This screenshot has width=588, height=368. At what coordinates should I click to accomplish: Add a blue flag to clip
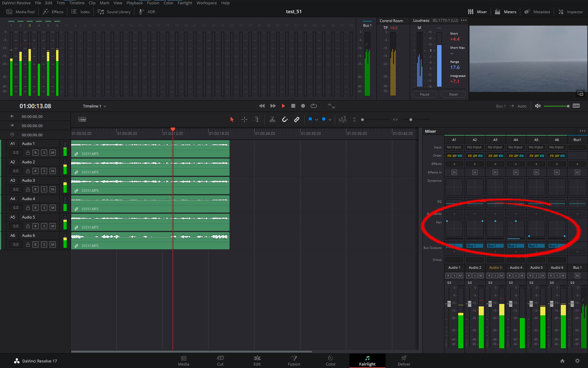coord(310,119)
